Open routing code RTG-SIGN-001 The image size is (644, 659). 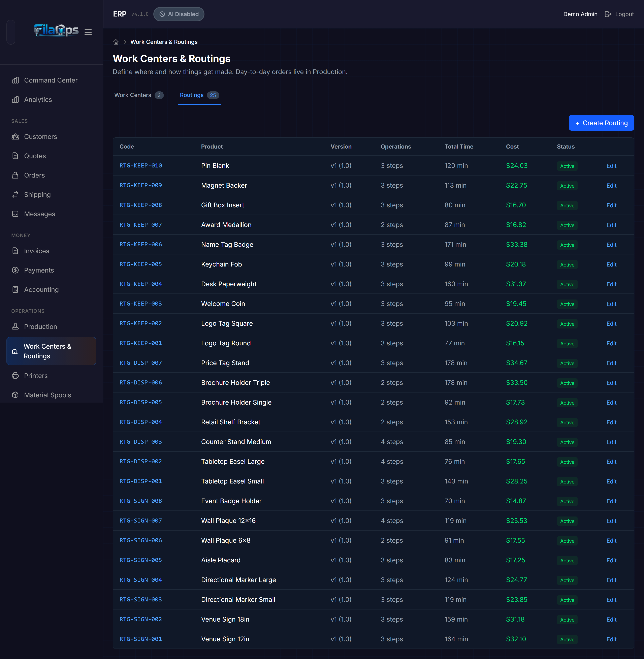point(141,639)
